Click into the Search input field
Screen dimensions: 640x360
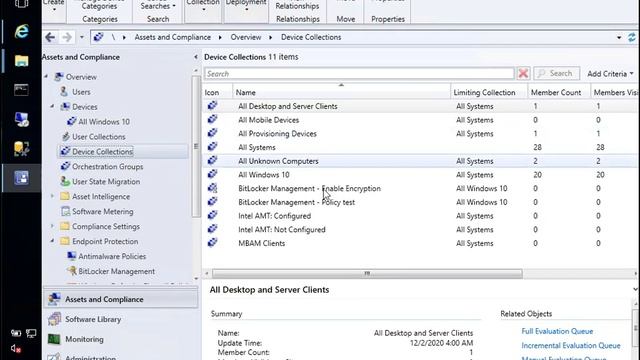pyautogui.click(x=359, y=74)
